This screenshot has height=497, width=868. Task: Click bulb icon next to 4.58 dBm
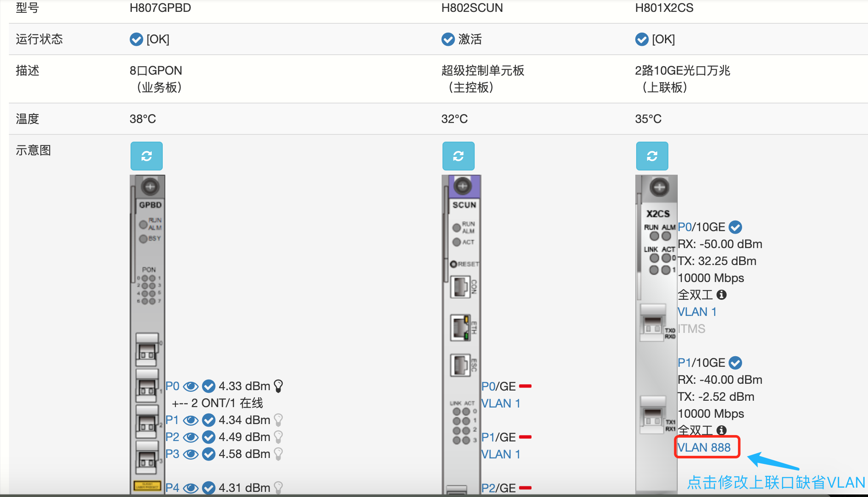point(278,454)
